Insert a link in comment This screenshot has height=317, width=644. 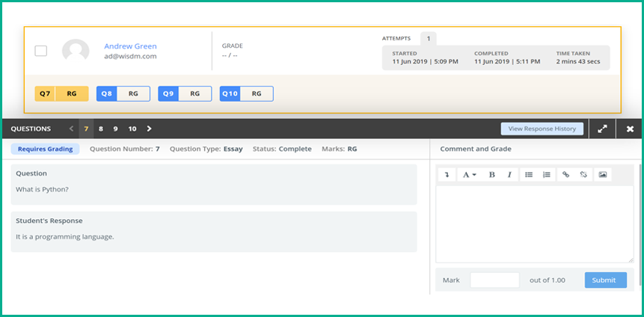coord(565,174)
